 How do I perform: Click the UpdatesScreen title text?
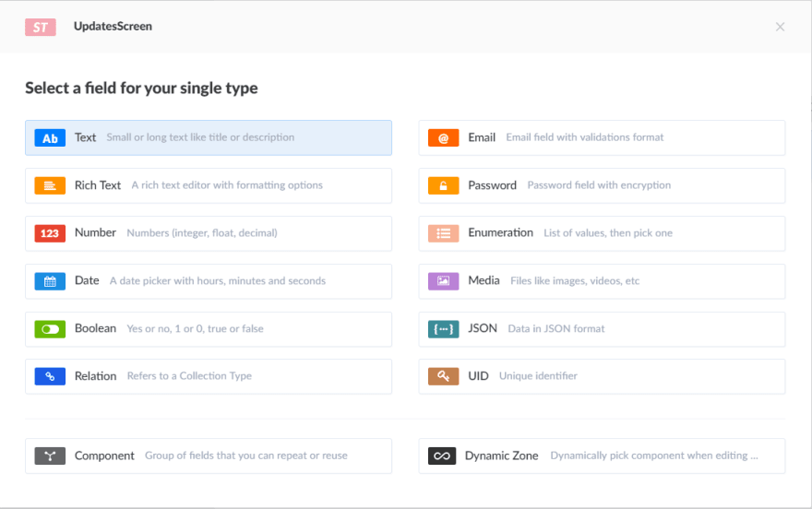pyautogui.click(x=113, y=27)
